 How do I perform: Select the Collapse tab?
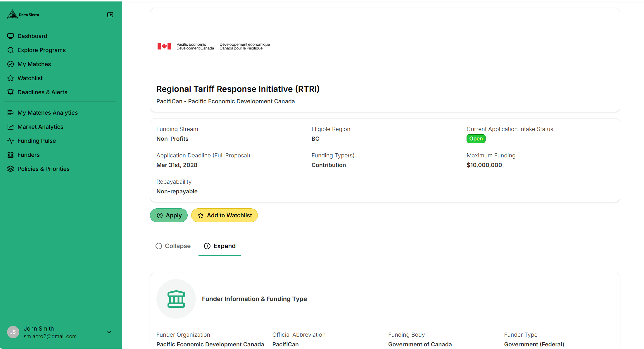pos(173,246)
